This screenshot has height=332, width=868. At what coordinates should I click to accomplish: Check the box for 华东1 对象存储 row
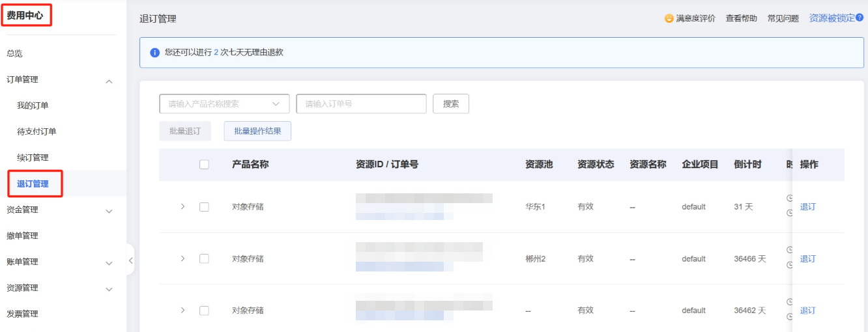(x=204, y=206)
